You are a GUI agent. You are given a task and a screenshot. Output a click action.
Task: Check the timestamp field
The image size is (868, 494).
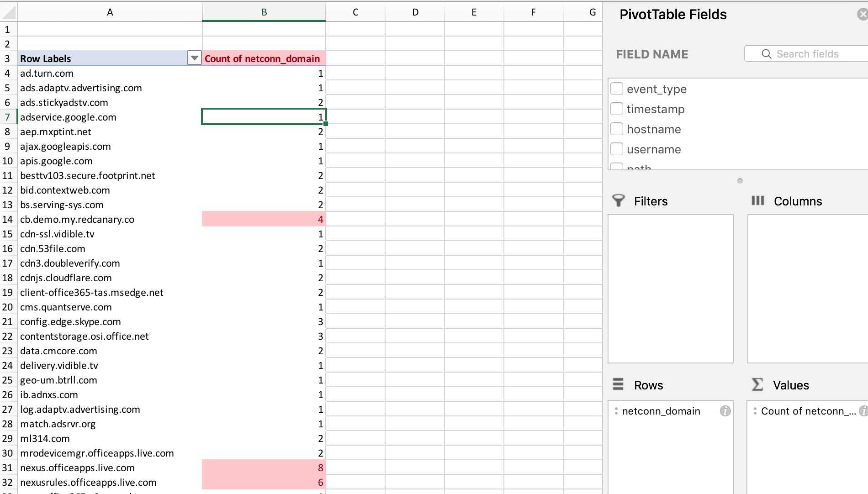617,109
